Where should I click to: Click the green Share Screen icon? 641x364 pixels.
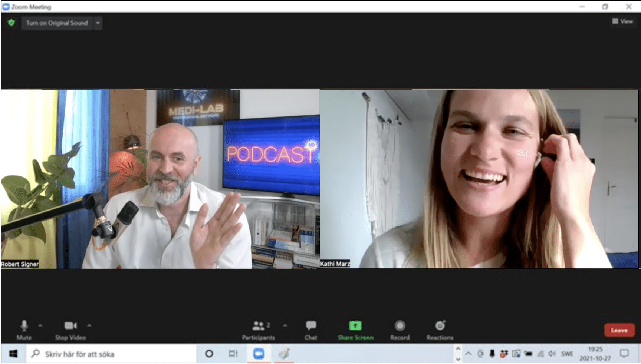[355, 326]
